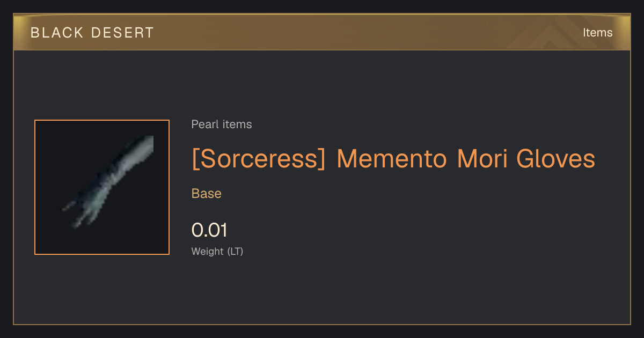Image resolution: width=644 pixels, height=338 pixels.
Task: Click the 0.01 weight value
Action: (x=209, y=230)
